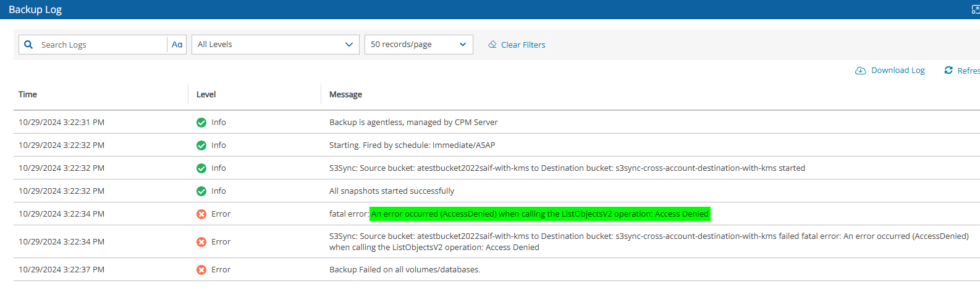Select the All snapshots started successfully row
Screen dimensions: 980x294
[x=497, y=191]
